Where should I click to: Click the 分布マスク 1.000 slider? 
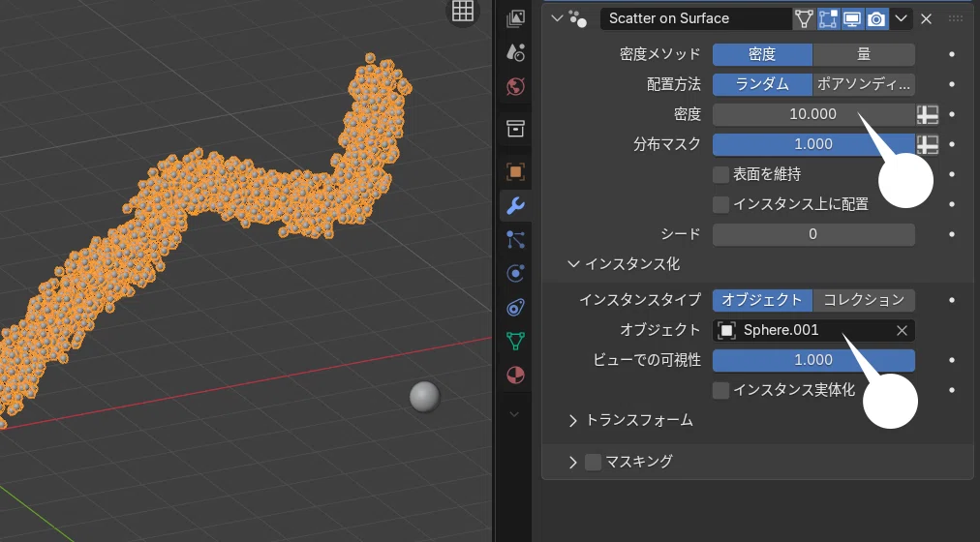click(813, 144)
